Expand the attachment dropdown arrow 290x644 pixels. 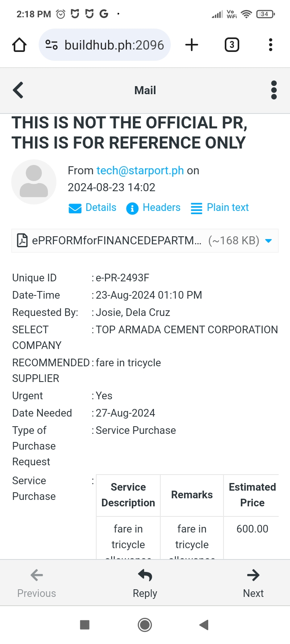(269, 241)
